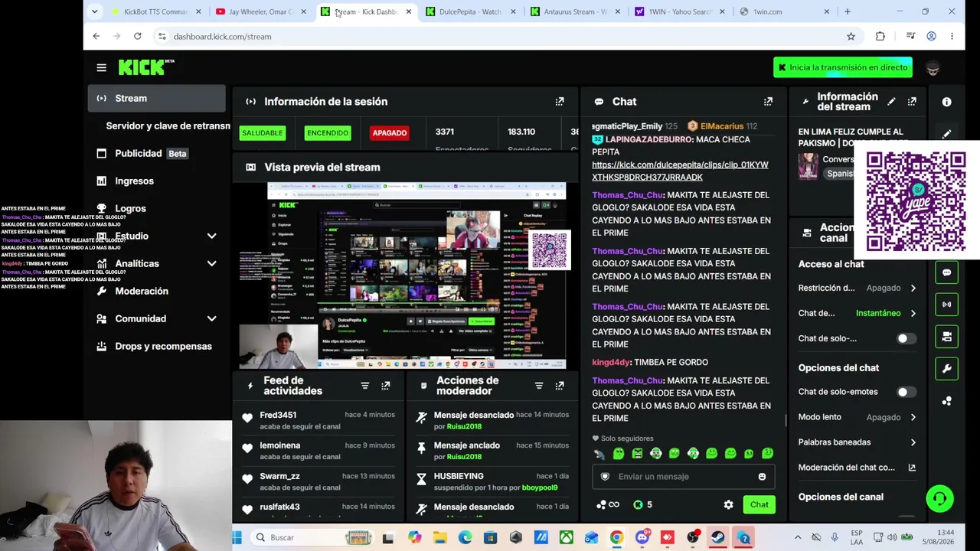
Task: Bookmark this page with the star icon
Action: click(851, 36)
